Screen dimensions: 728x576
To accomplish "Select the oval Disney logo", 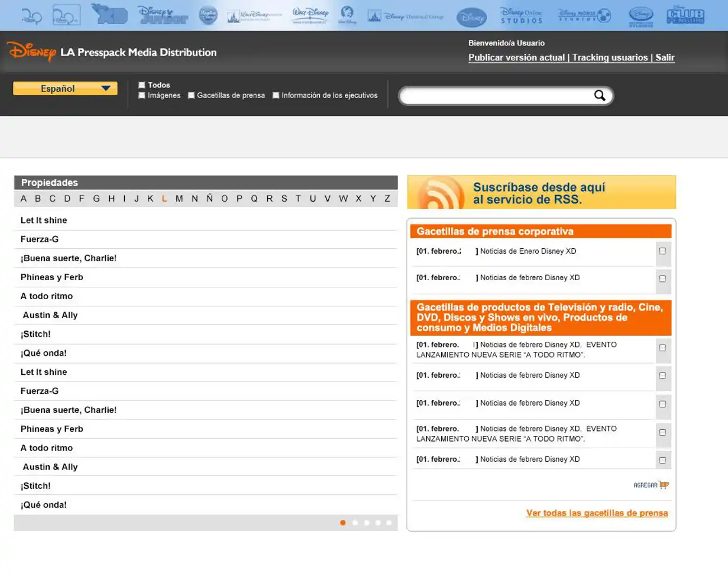I will (472, 17).
